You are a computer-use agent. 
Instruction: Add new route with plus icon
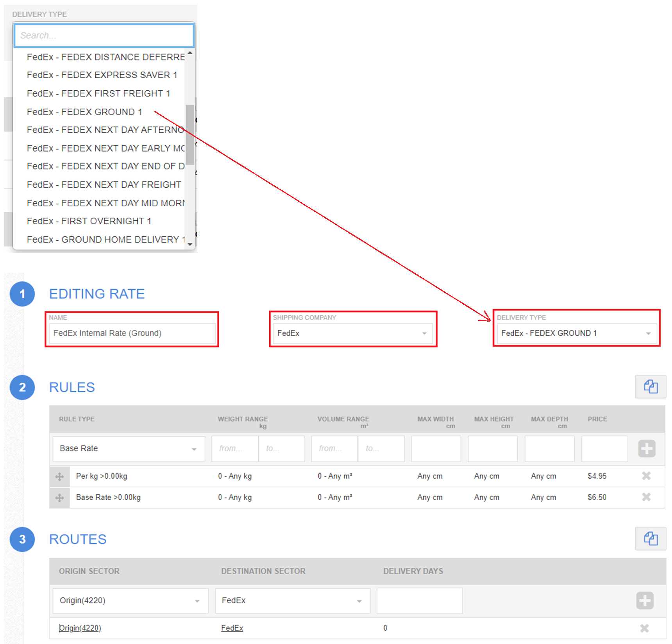[x=645, y=601]
